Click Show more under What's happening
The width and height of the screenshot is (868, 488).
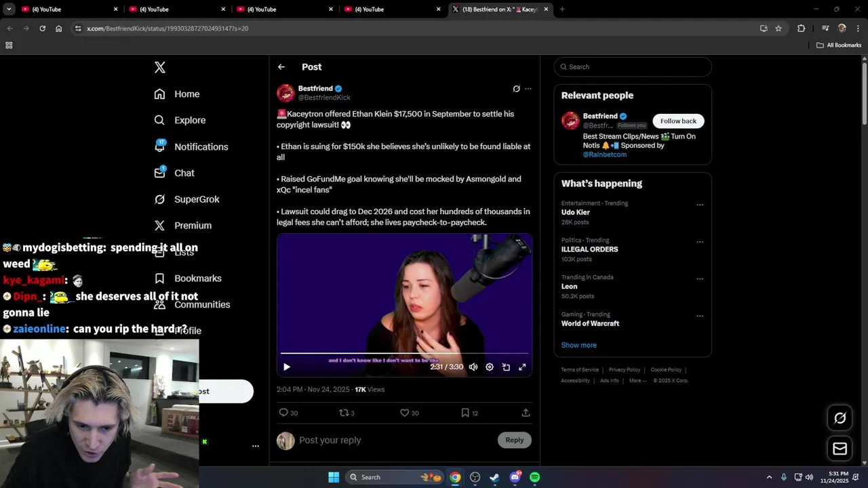pos(578,346)
